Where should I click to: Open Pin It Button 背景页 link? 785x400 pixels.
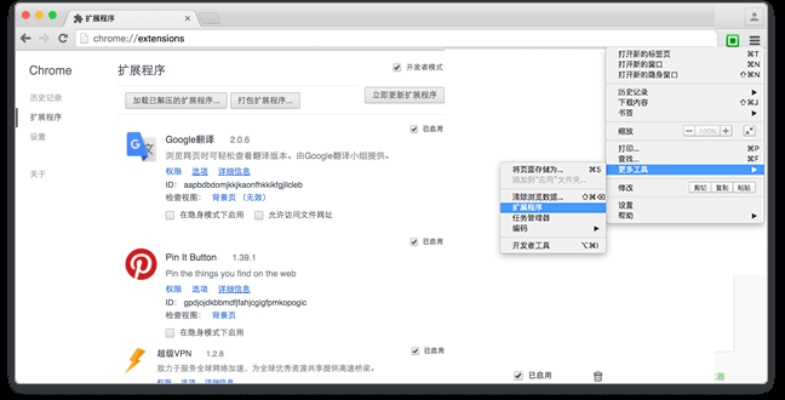(224, 315)
